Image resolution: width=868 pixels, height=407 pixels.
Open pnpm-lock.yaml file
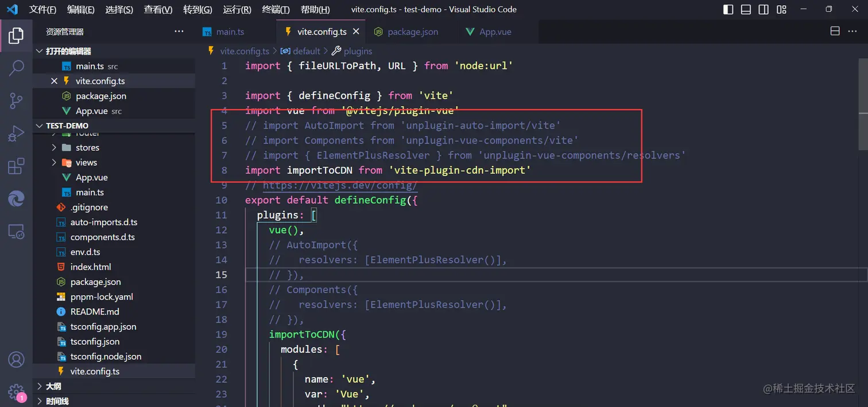(114, 297)
